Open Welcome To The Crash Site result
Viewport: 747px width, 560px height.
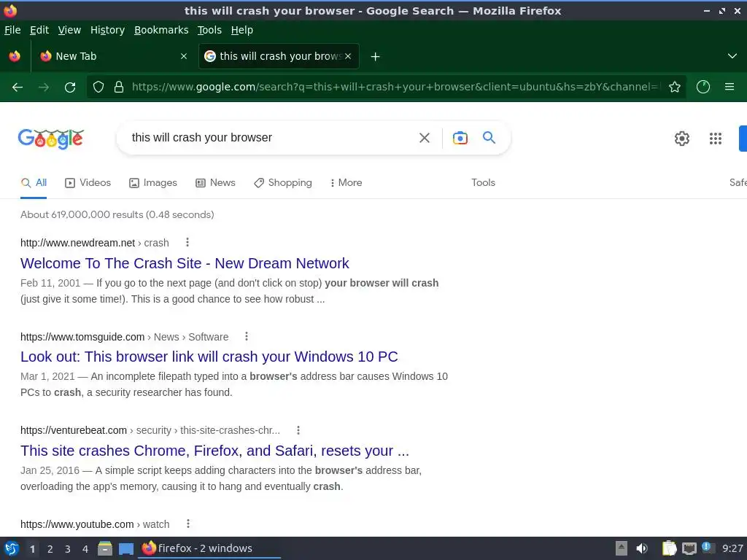pos(185,263)
